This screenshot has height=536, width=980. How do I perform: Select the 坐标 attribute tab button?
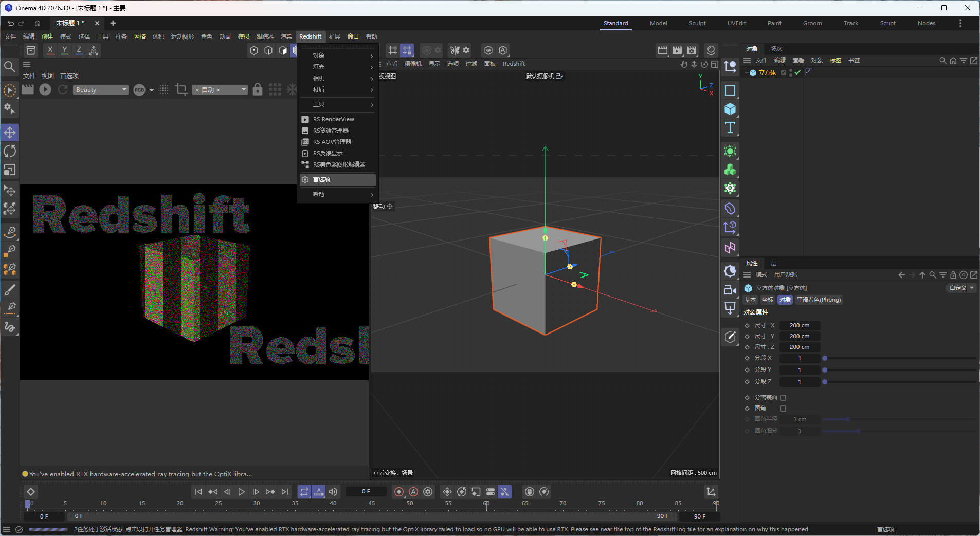pyautogui.click(x=768, y=300)
